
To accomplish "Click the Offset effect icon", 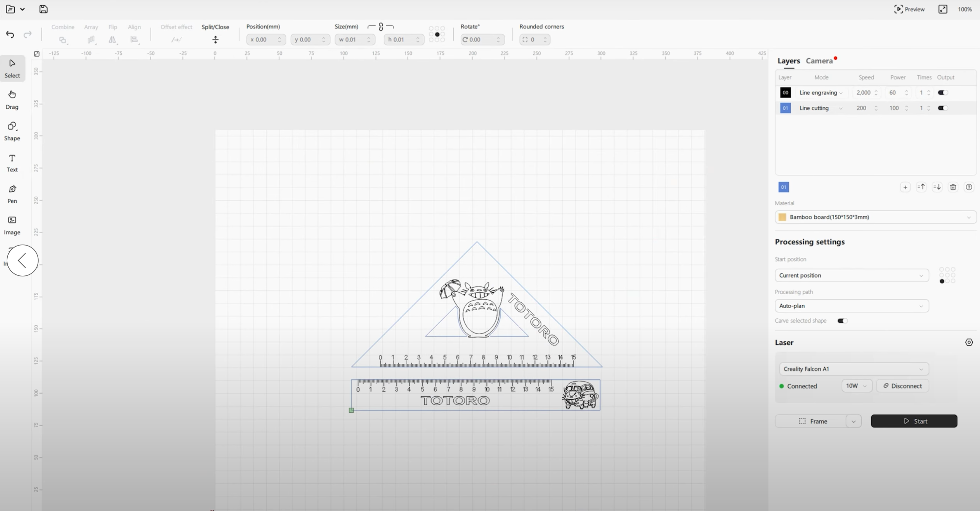I will (176, 40).
